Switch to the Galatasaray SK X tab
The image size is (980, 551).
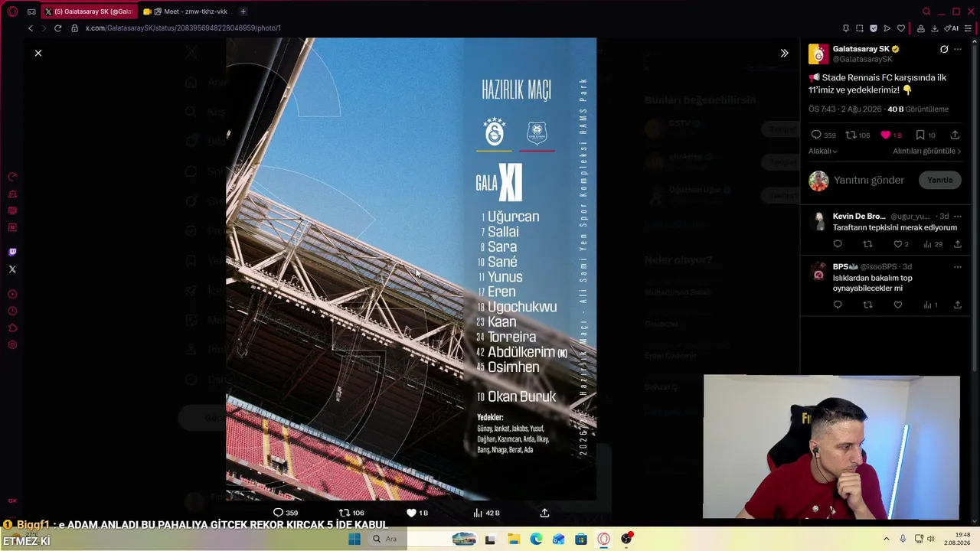[x=89, y=11]
